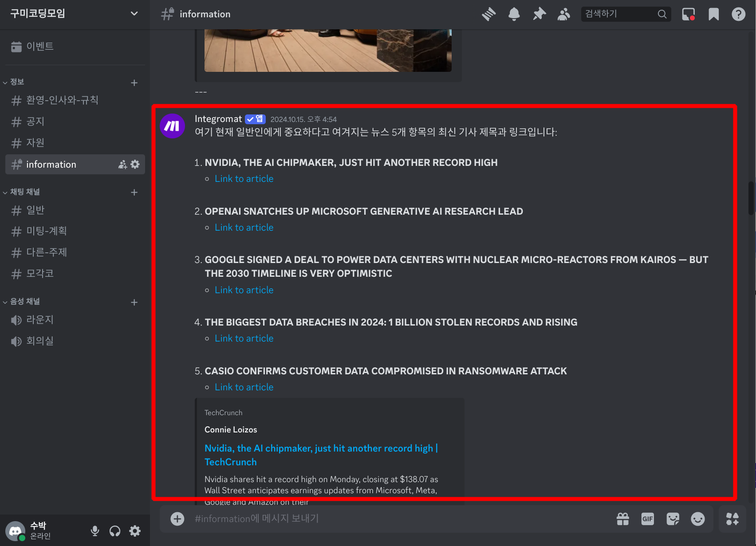Open the 일반 channel
The height and width of the screenshot is (546, 756).
(75, 210)
